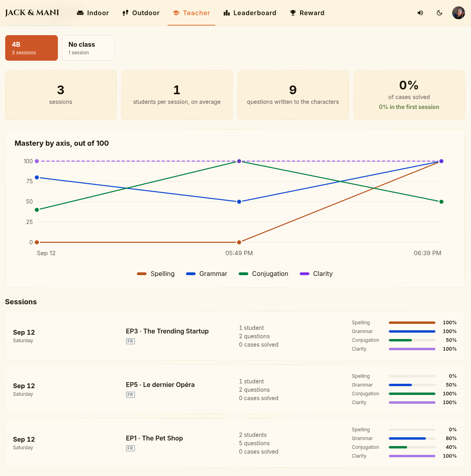Click the questions written stat card

click(293, 95)
